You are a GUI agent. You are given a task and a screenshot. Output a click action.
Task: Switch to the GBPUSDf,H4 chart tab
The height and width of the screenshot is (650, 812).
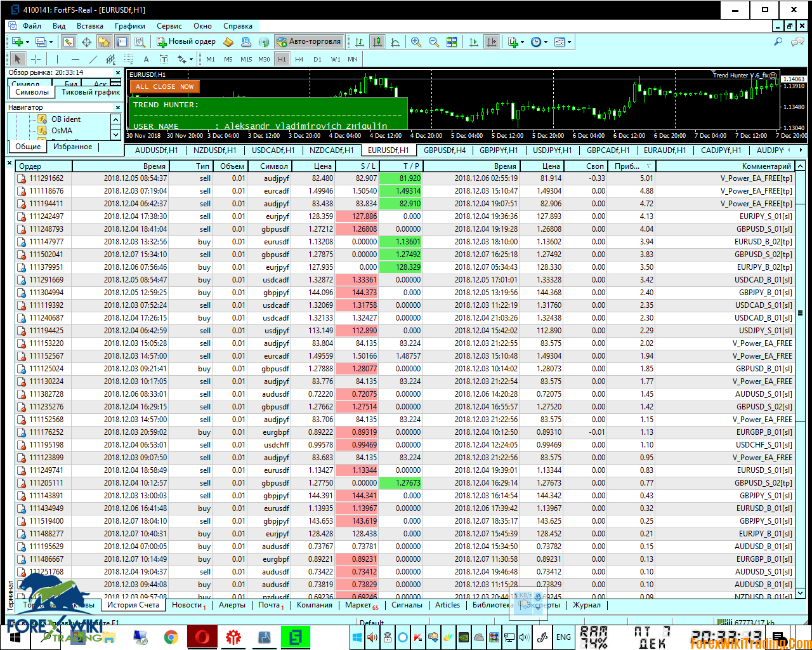coord(445,150)
